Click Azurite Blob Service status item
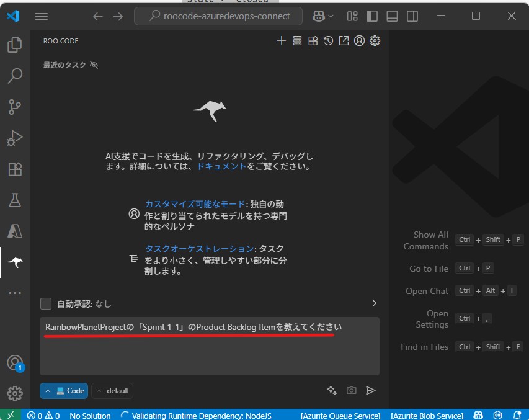The width and height of the screenshot is (529, 420). tap(427, 415)
